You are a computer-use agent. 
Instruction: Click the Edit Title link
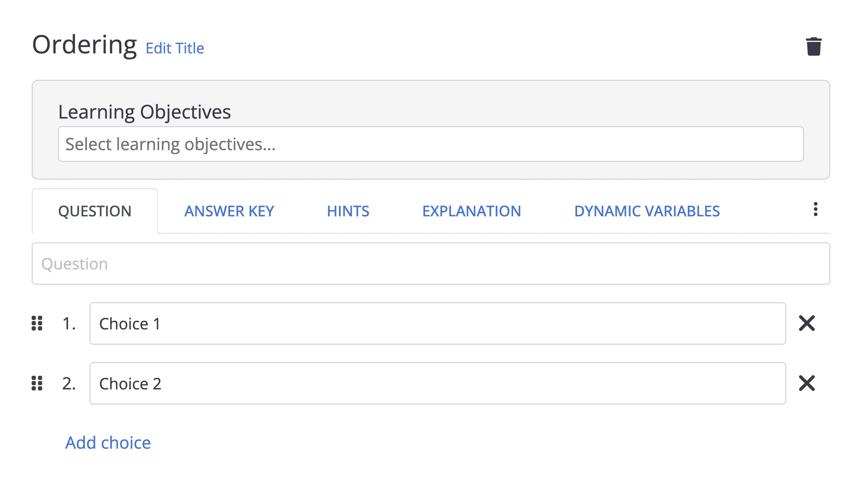[175, 48]
